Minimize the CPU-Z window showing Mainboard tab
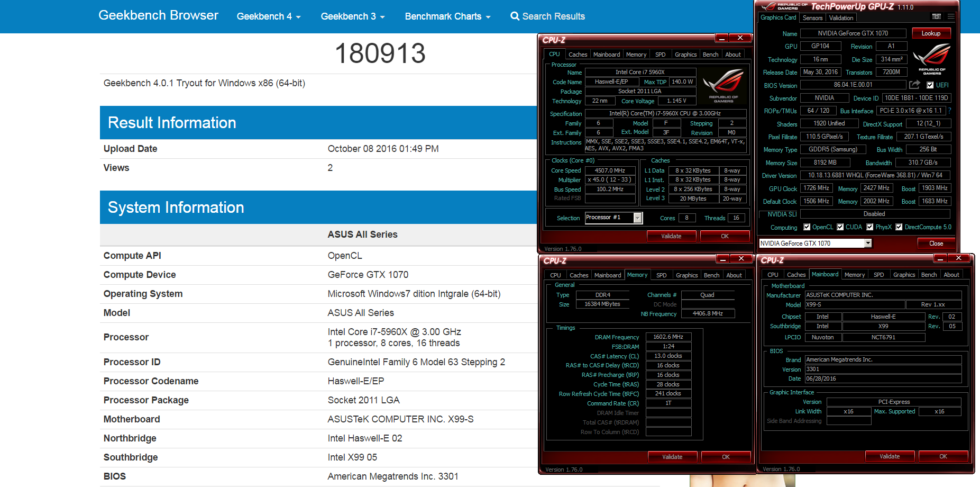Image resolution: width=980 pixels, height=487 pixels. point(940,258)
